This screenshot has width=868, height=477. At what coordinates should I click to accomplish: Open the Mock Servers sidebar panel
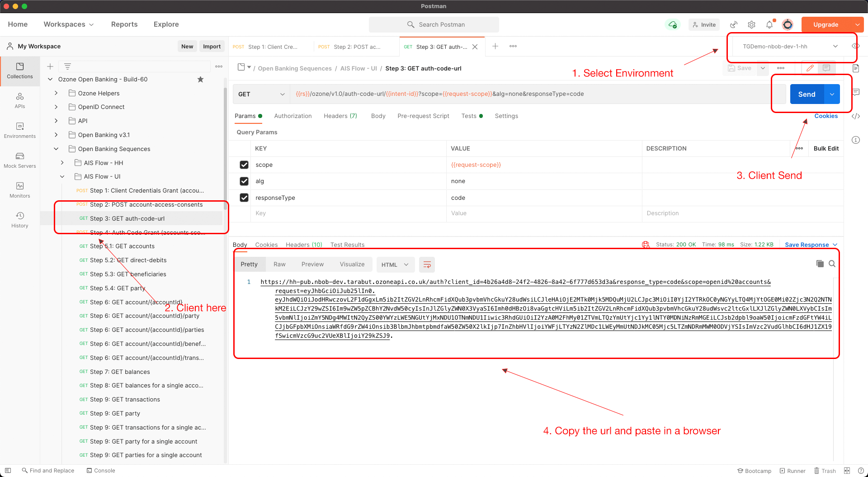click(x=20, y=160)
